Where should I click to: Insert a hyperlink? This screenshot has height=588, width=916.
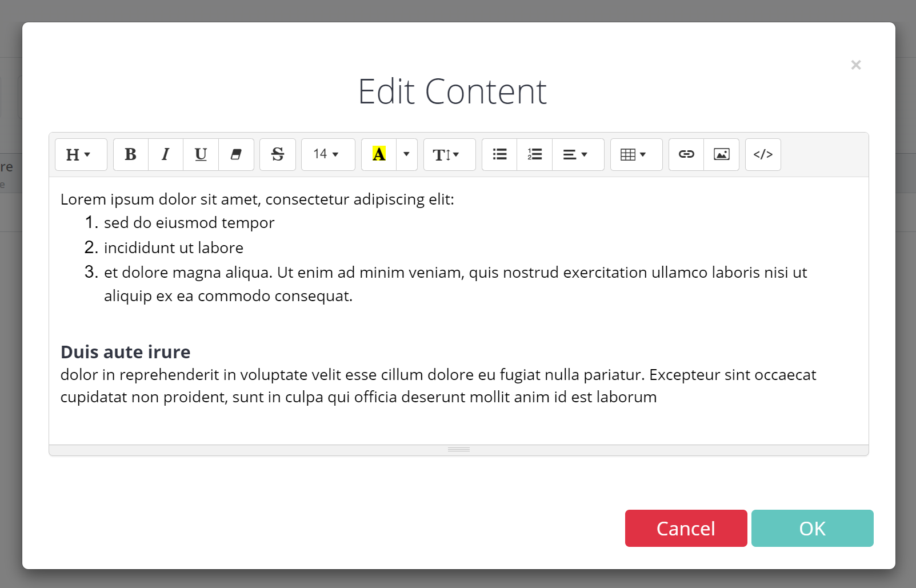click(x=686, y=154)
